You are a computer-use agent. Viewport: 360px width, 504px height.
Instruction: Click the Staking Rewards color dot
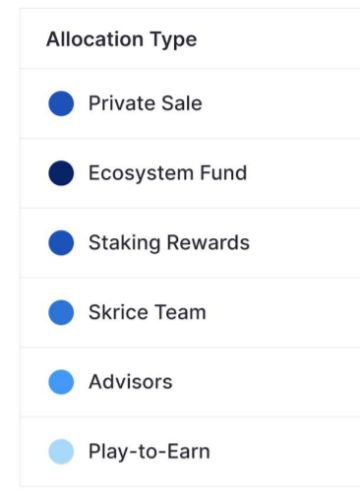tap(61, 243)
